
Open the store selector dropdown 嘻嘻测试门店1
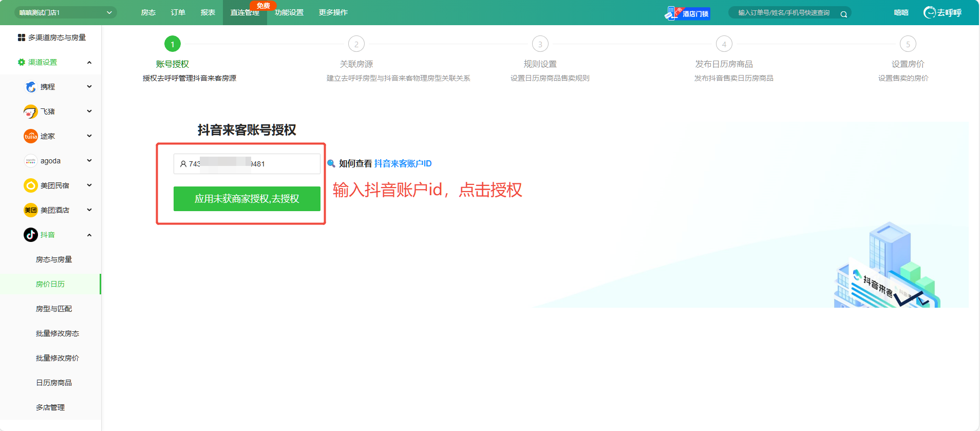point(65,13)
